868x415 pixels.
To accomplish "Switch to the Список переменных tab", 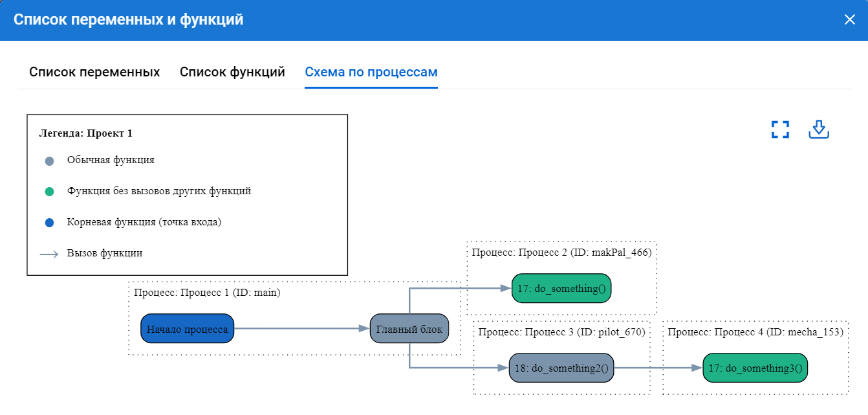I will 94,72.
